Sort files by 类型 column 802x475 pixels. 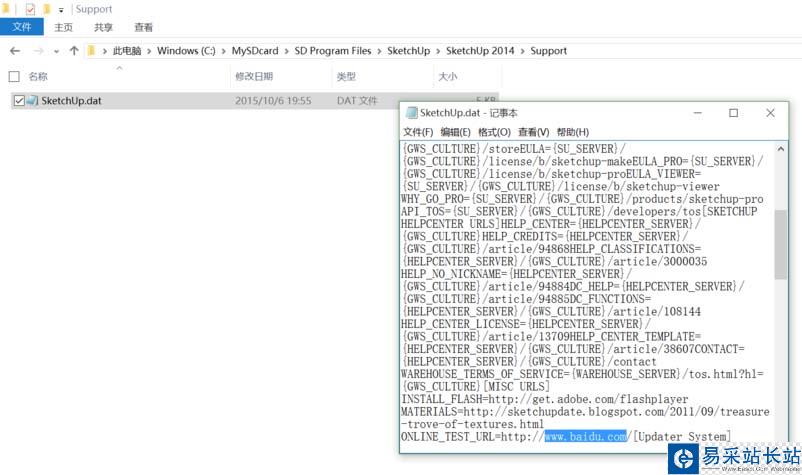tap(346, 77)
